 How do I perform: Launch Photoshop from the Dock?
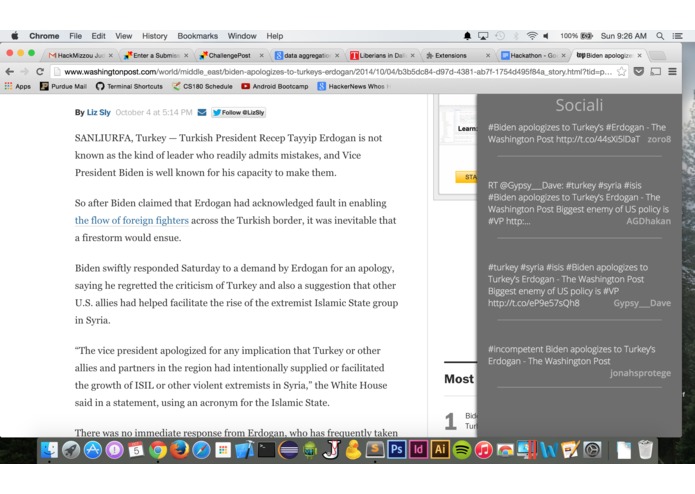pyautogui.click(x=397, y=450)
